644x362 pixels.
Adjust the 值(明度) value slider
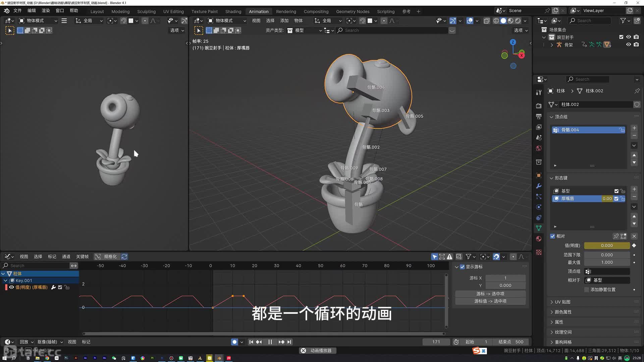click(x=607, y=246)
